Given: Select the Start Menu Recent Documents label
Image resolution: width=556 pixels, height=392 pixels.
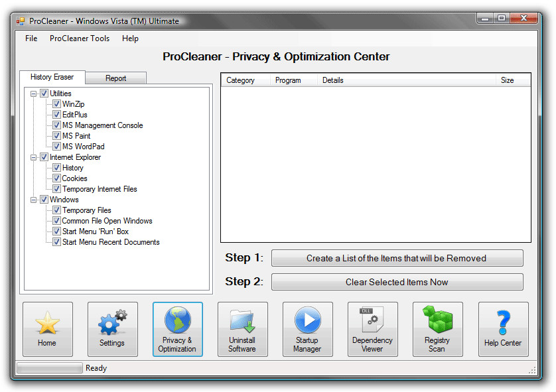Looking at the screenshot, I should [x=111, y=242].
